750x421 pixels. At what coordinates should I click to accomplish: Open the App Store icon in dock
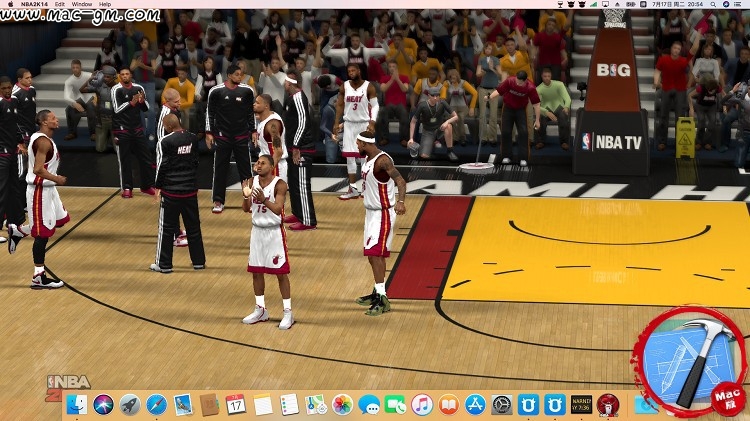coord(475,405)
